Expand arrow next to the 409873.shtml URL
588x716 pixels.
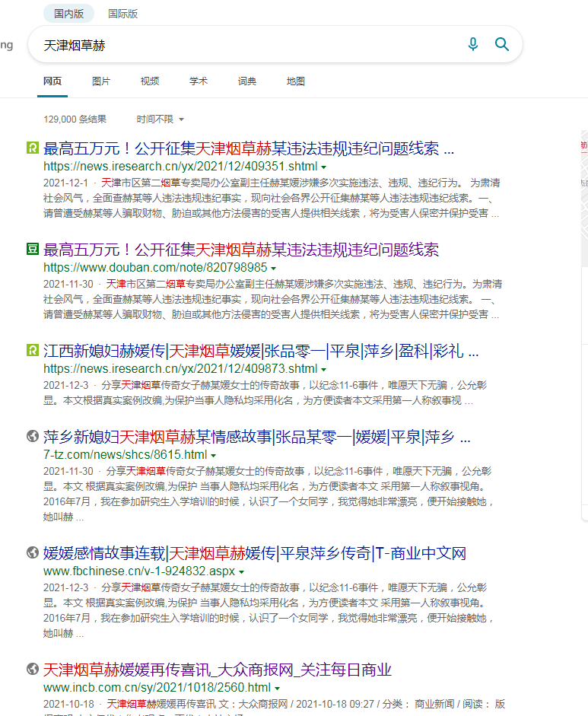coord(324,370)
